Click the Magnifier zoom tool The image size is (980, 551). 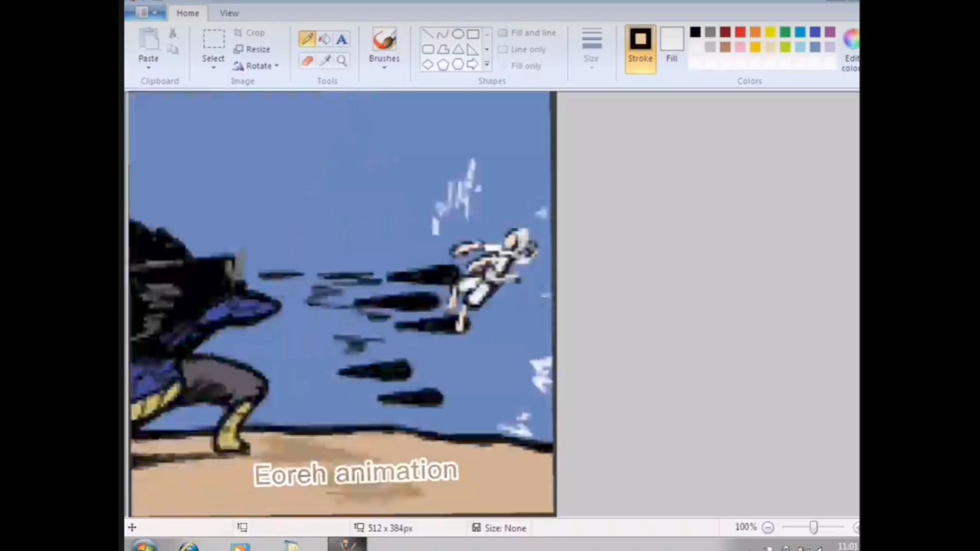pyautogui.click(x=342, y=61)
